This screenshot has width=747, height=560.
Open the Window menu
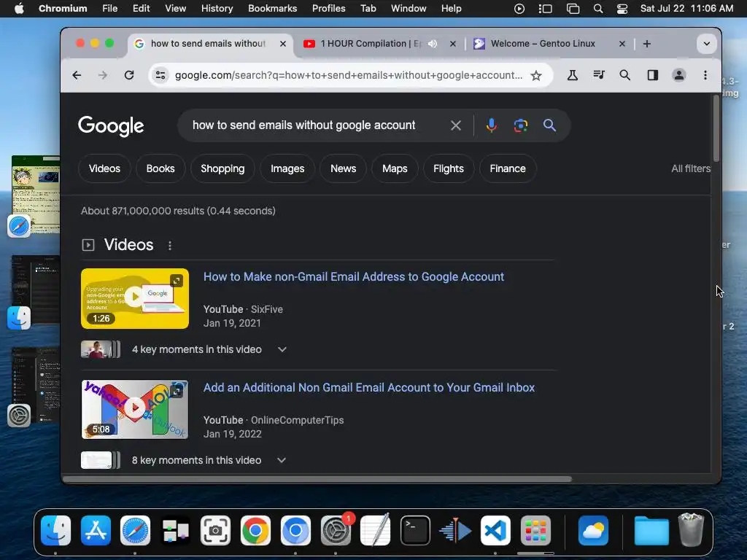tap(409, 9)
